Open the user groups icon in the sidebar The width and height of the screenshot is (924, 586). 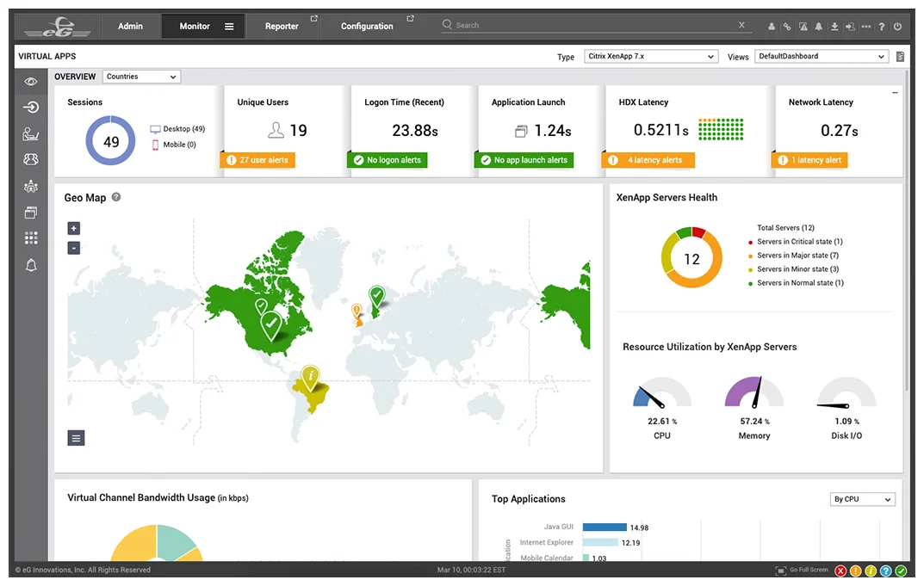tap(31, 159)
